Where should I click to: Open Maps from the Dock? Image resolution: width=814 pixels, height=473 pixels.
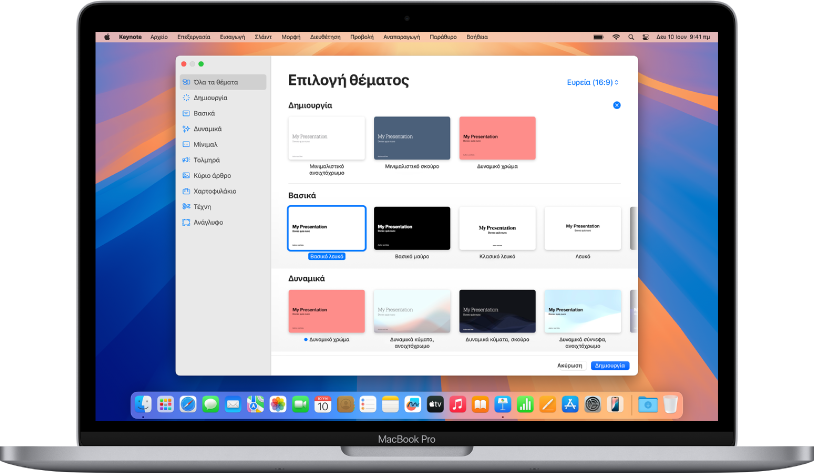(255, 404)
